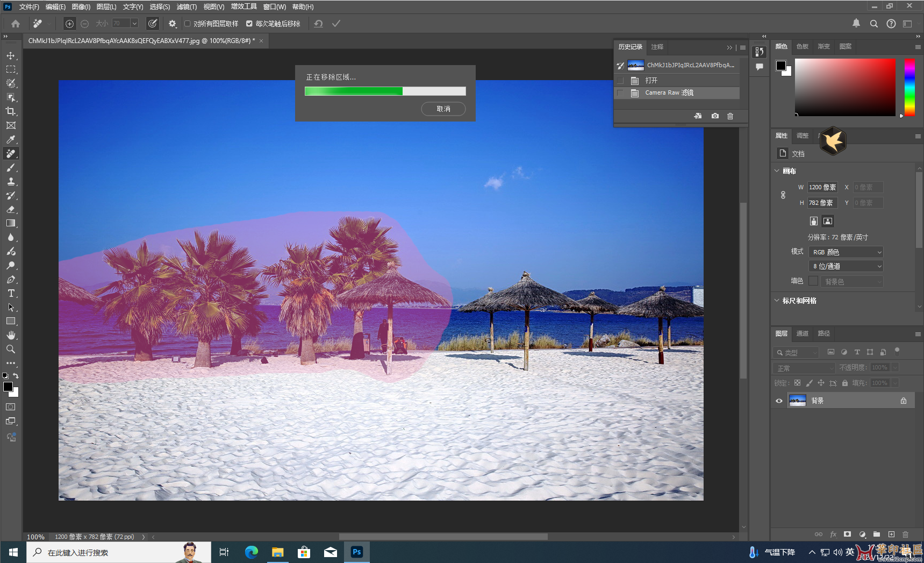Viewport: 924px width, 563px height.
Task: Cancel the removal progress dialog
Action: pyautogui.click(x=443, y=109)
